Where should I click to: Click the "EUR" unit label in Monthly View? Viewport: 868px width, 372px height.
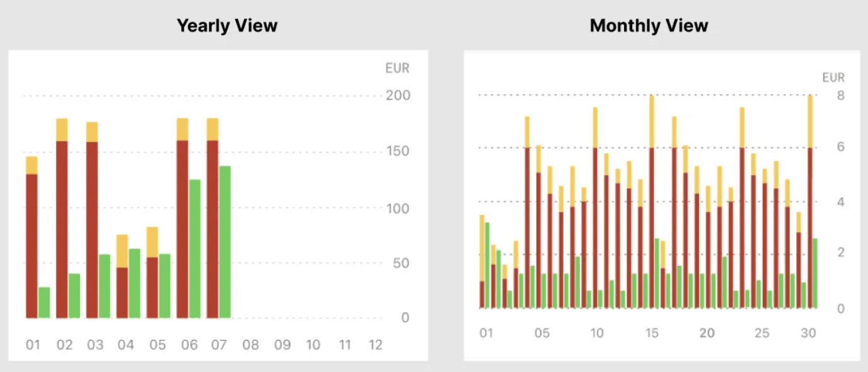tap(834, 78)
